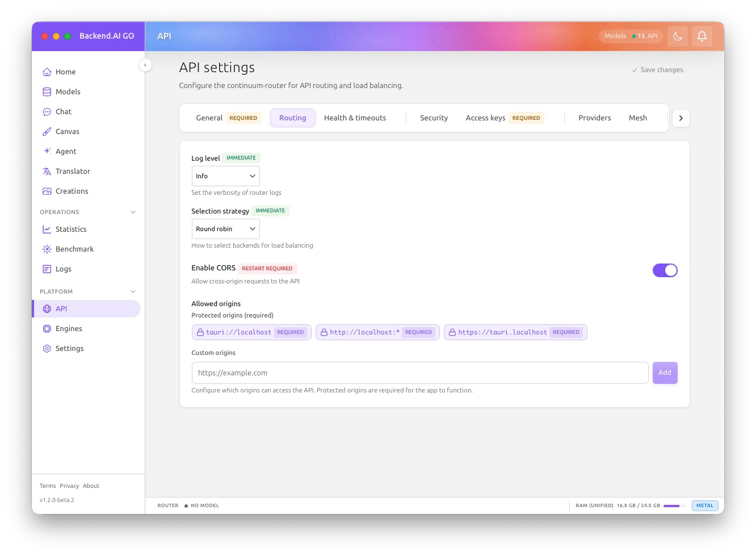
Task: Switch to the Security tab
Action: point(434,118)
